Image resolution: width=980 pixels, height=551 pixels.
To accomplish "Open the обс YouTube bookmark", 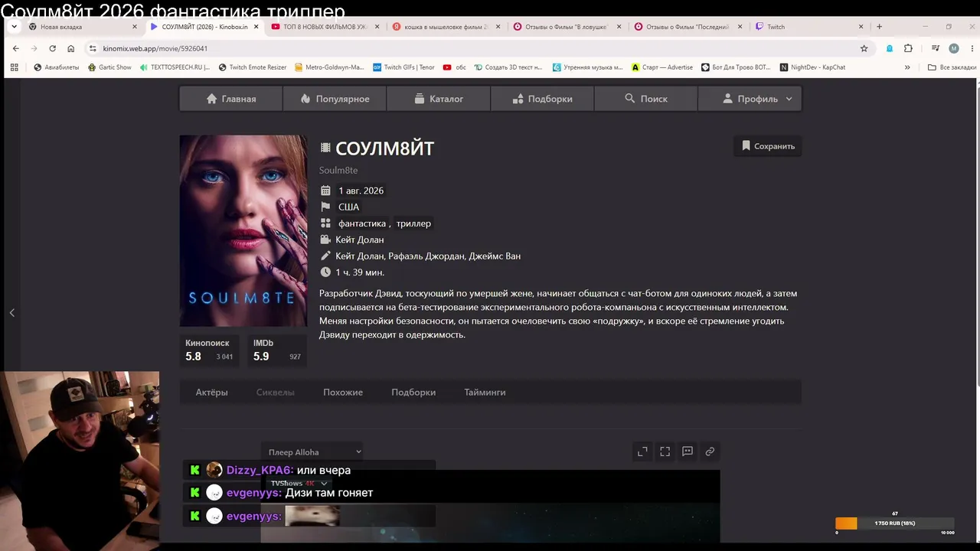I will tap(455, 67).
